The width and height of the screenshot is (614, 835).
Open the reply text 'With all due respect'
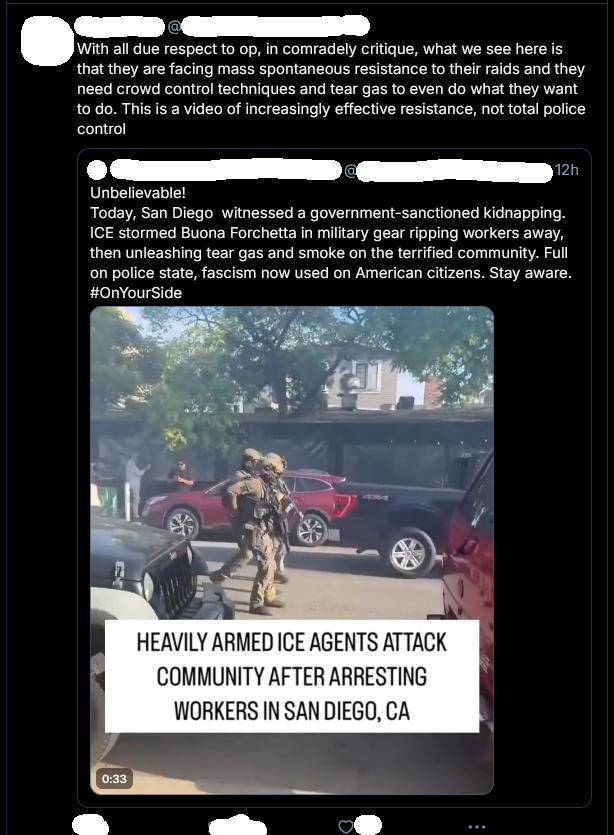pyautogui.click(x=331, y=89)
